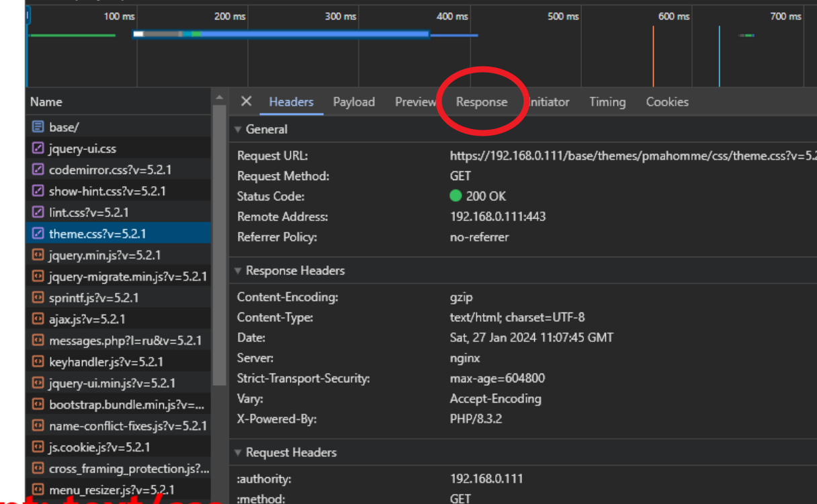This screenshot has width=817, height=504.
Task: Click the Request URL value
Action: tap(633, 156)
